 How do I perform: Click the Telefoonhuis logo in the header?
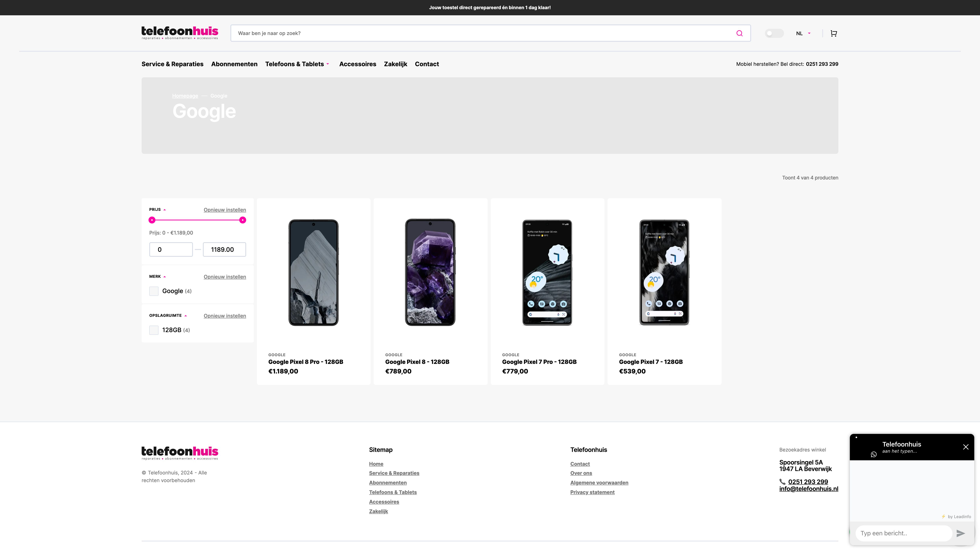click(x=180, y=33)
